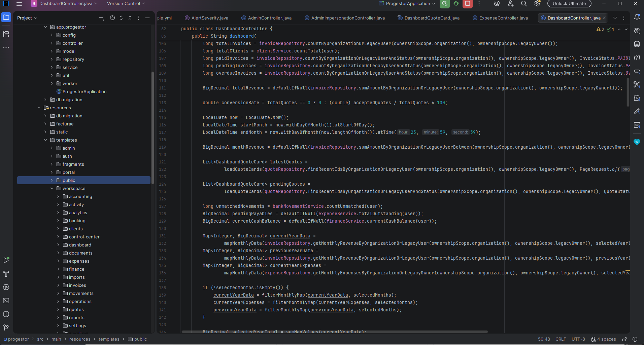
Task: Open Version Control dropdown
Action: (x=126, y=3)
